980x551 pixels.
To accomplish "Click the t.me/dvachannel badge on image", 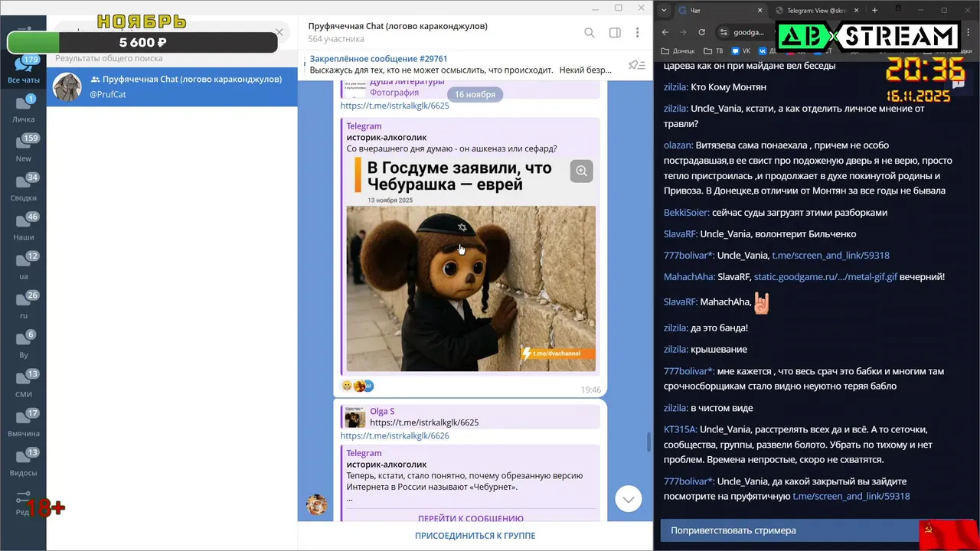I will coord(557,354).
